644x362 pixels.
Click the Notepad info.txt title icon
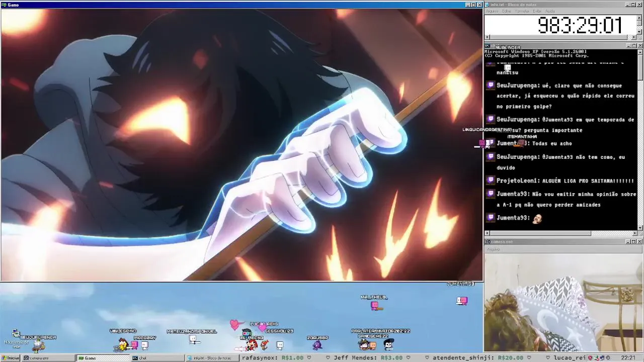[488, 5]
